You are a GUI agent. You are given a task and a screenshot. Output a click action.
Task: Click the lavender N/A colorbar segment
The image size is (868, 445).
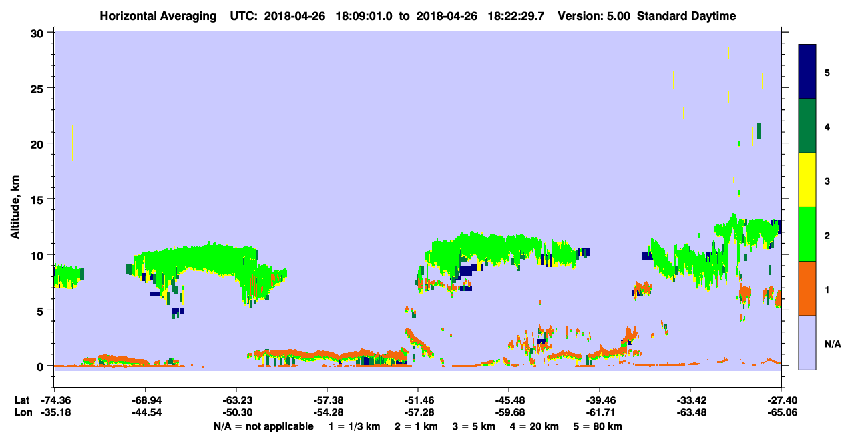click(x=807, y=342)
